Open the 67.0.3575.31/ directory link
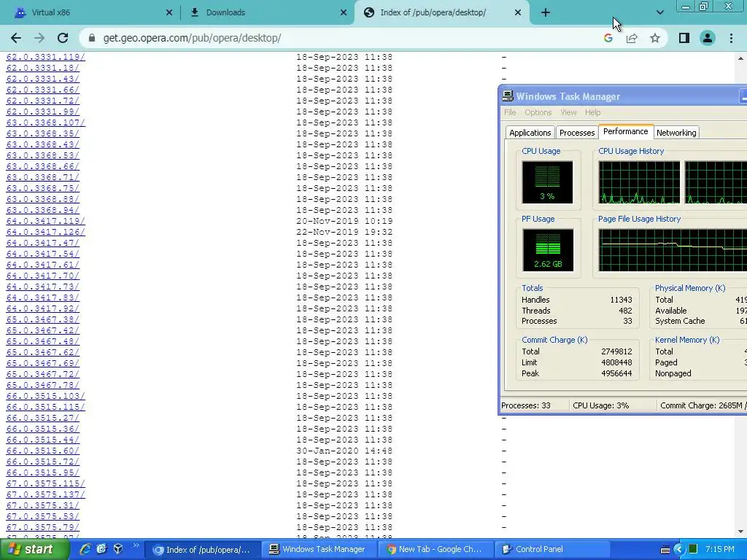The width and height of the screenshot is (747, 560). 43,506
